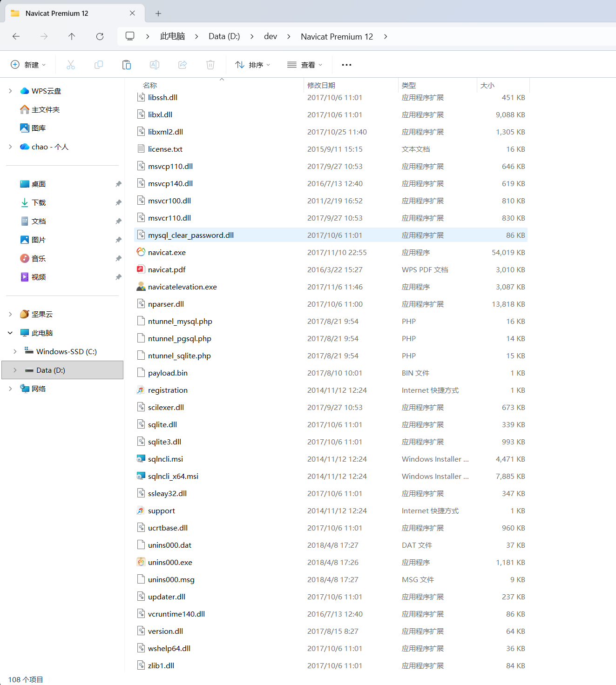Viewport: 616px width, 685px height.
Task: Select the file unins000.msg
Action: point(331,579)
